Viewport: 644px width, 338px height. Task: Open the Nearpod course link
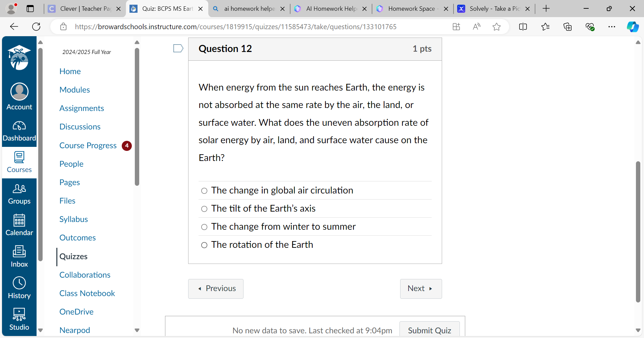tap(75, 330)
